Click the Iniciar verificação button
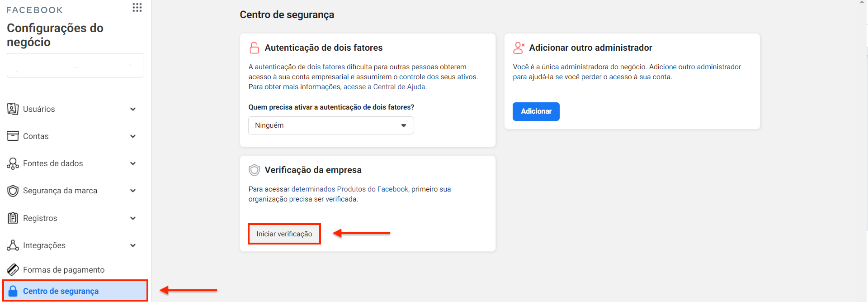868x302 pixels. click(284, 234)
